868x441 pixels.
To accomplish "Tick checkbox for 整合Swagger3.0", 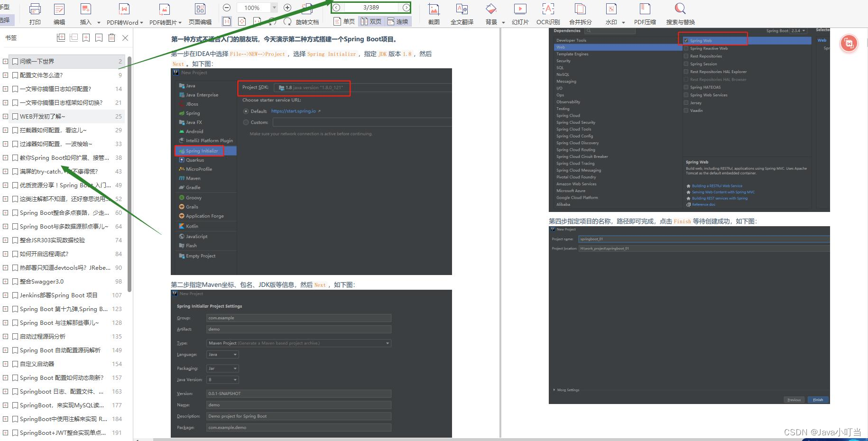I will 16,281.
